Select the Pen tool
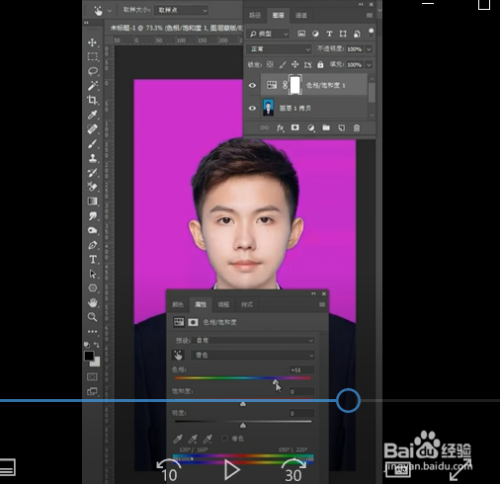 [93, 245]
